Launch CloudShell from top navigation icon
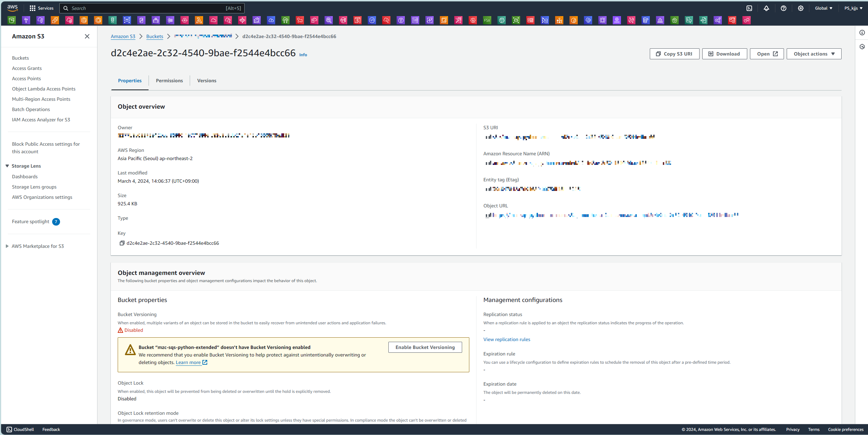The height and width of the screenshot is (435, 868). (x=749, y=8)
